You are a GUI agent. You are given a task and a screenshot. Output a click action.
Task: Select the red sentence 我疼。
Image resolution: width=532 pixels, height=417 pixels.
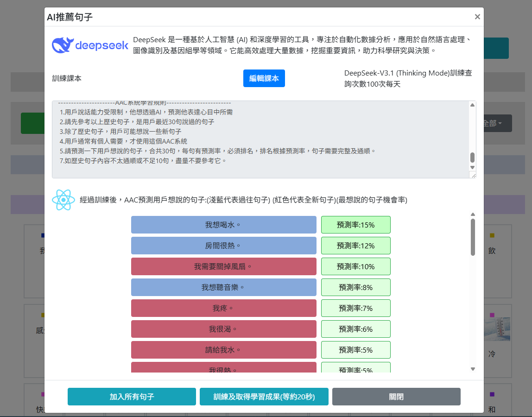223,308
